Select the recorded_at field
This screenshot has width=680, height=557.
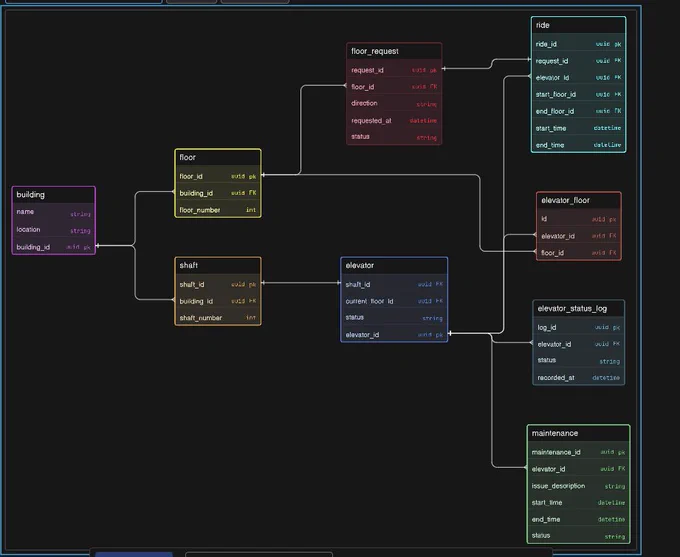click(579, 377)
